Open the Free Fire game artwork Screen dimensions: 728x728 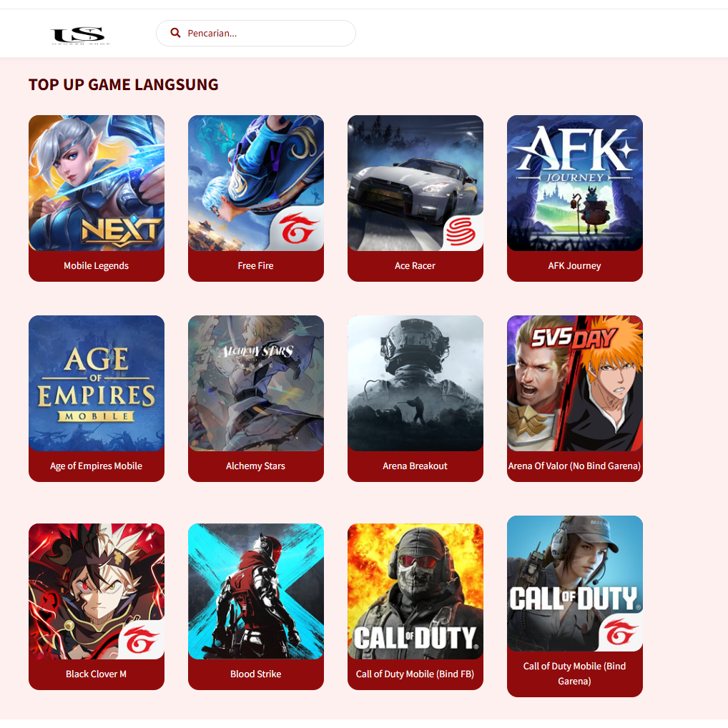point(256,183)
